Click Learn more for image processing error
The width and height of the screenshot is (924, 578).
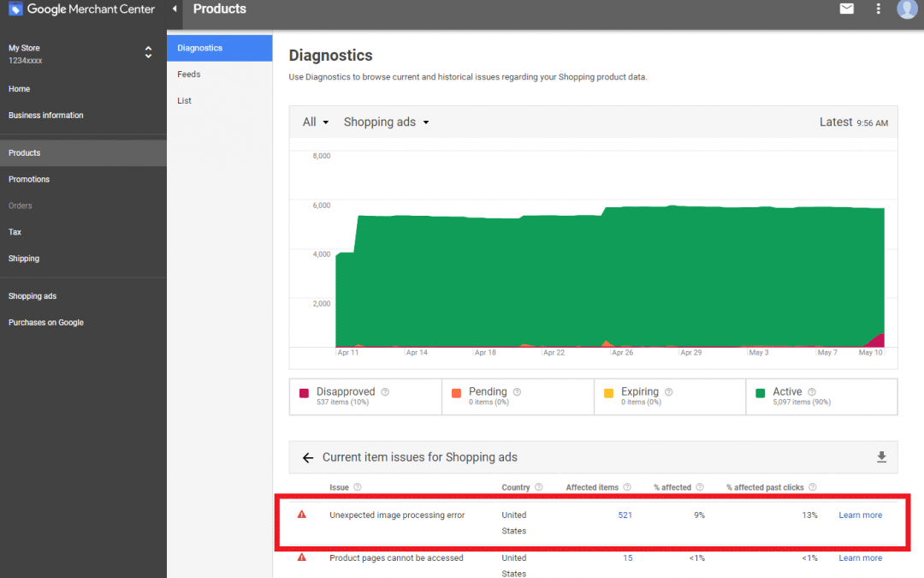861,515
